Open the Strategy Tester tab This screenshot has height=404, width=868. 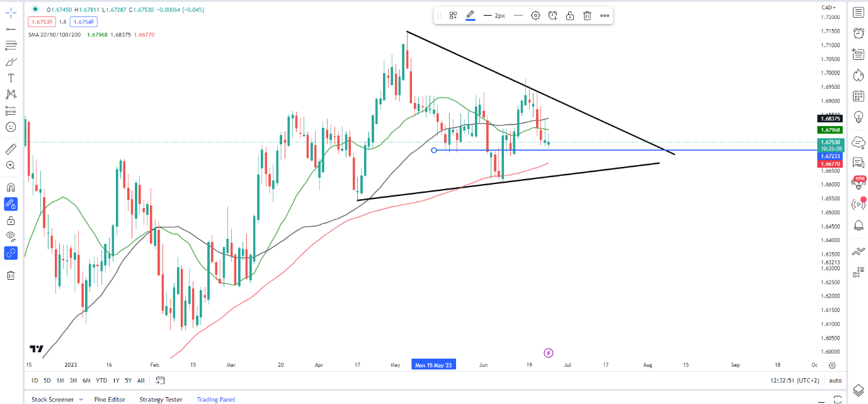pyautogui.click(x=161, y=400)
